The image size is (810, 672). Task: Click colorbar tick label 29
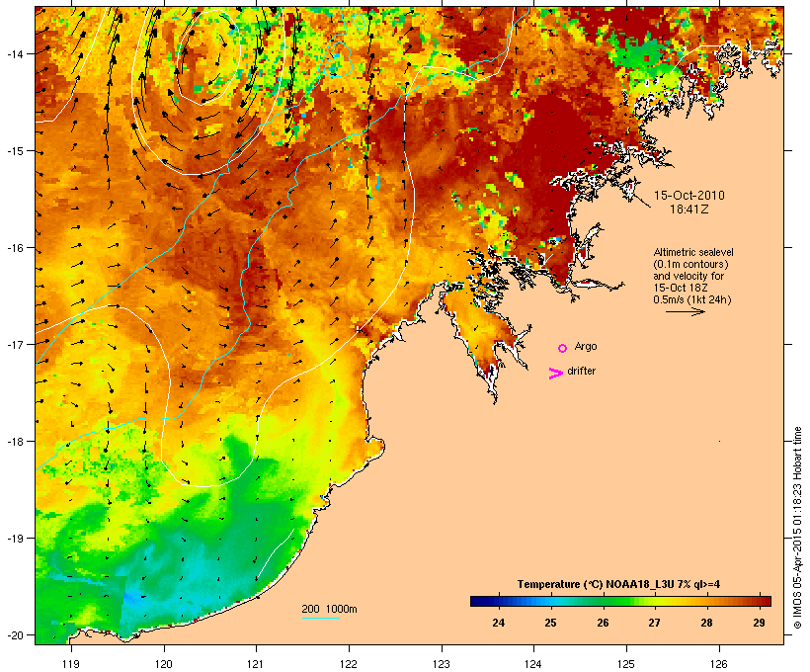[x=759, y=623]
